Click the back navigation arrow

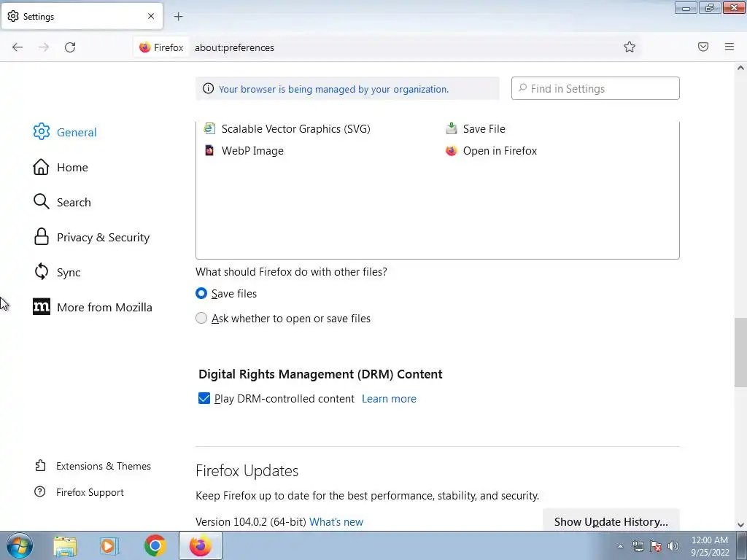(x=18, y=47)
